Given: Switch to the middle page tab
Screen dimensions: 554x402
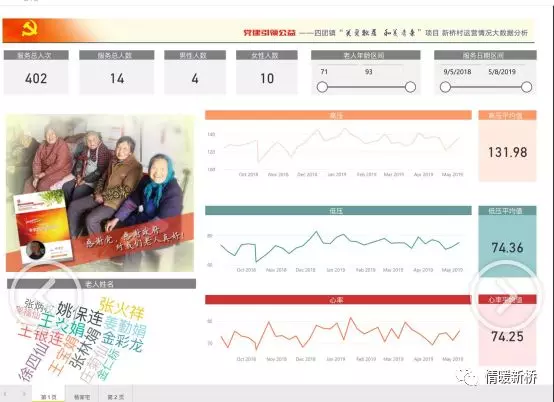Looking at the screenshot, I should 82,396.
